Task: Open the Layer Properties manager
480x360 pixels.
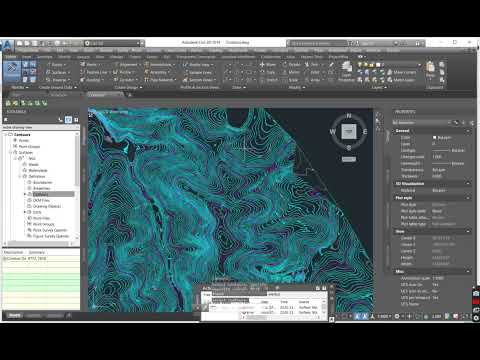Action: coord(347,71)
